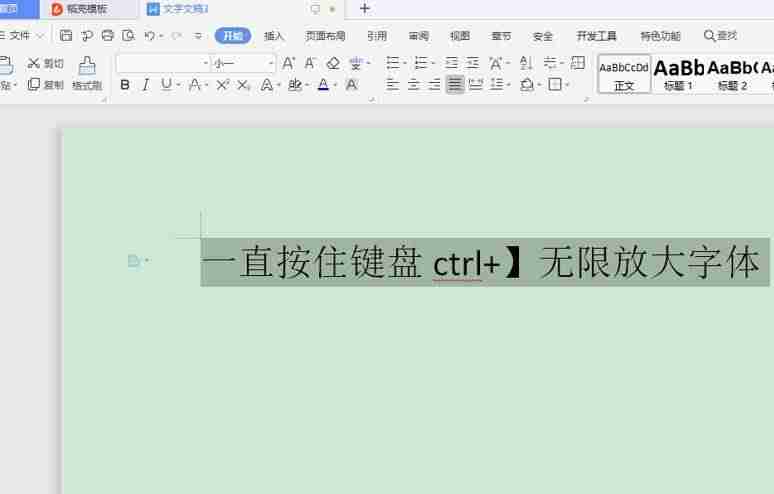This screenshot has height=494, width=774.
Task: Open the Customize Quick Access Toolbar dropdown
Action: pos(198,36)
